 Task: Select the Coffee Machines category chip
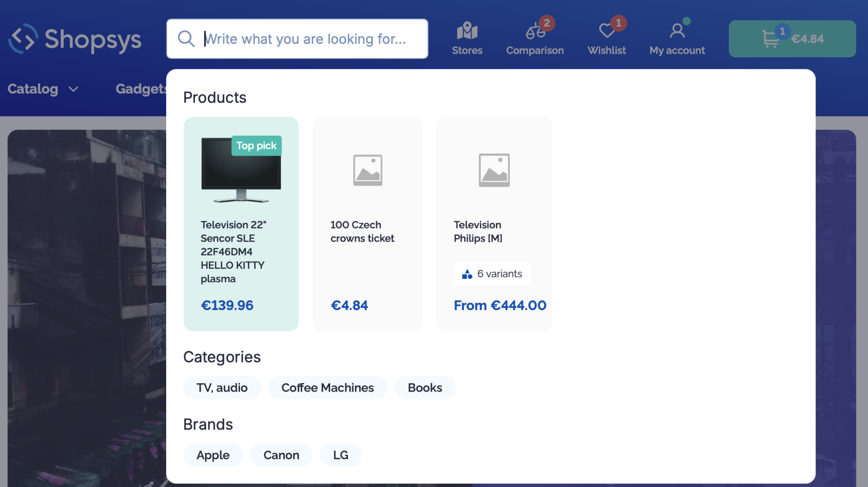[x=328, y=388]
